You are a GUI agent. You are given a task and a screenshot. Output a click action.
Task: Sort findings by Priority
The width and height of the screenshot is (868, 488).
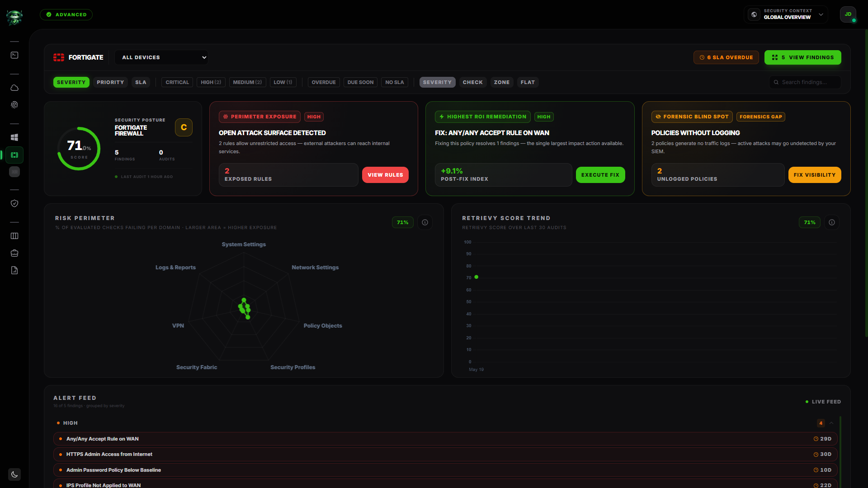click(110, 82)
